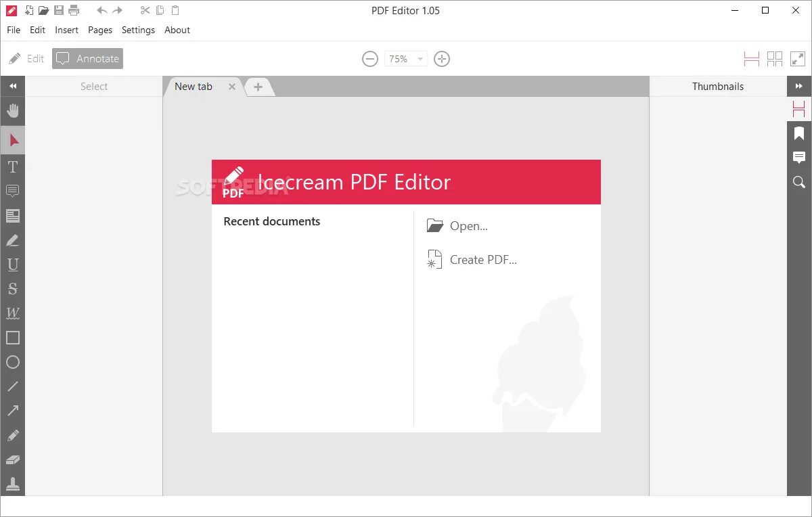Switch to Annotate mode

click(88, 59)
